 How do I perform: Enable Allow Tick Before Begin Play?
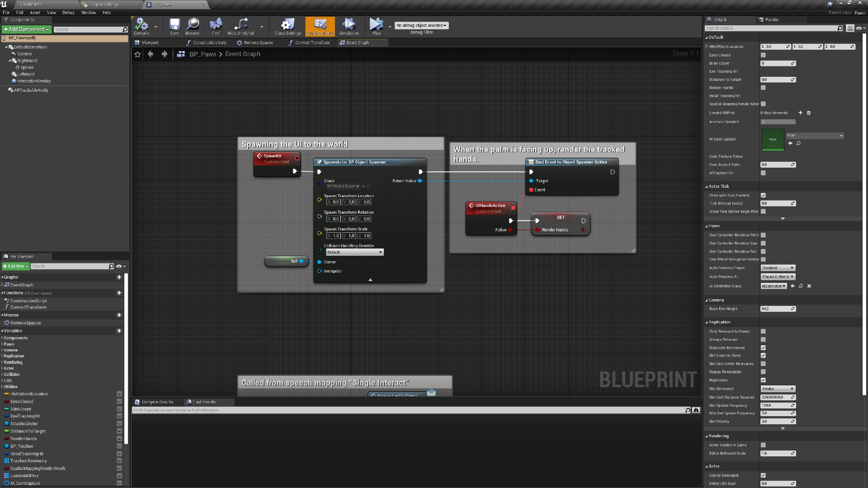point(763,211)
